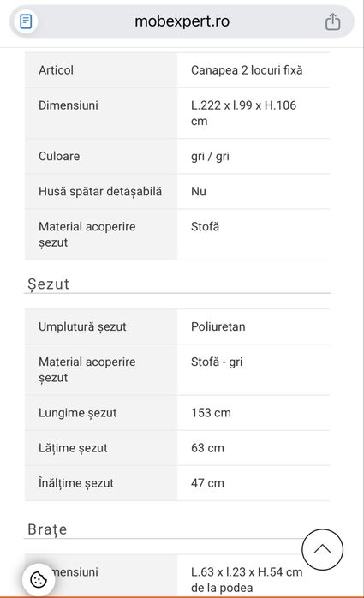
Task: Tap the Culoare row label
Action: coord(59,157)
